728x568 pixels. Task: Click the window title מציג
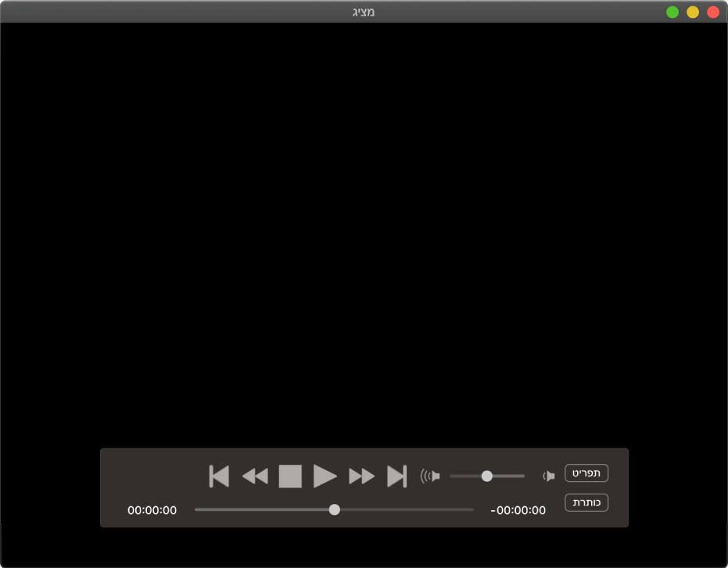[364, 12]
